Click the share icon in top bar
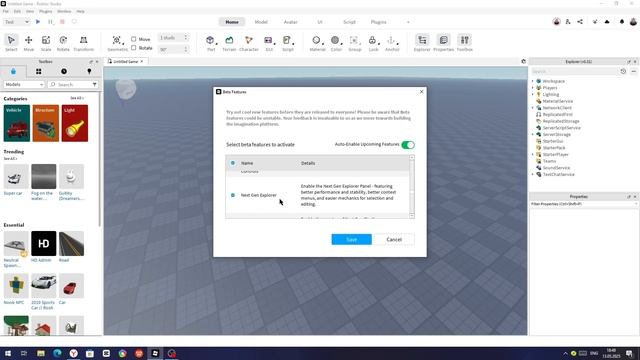 (580, 22)
